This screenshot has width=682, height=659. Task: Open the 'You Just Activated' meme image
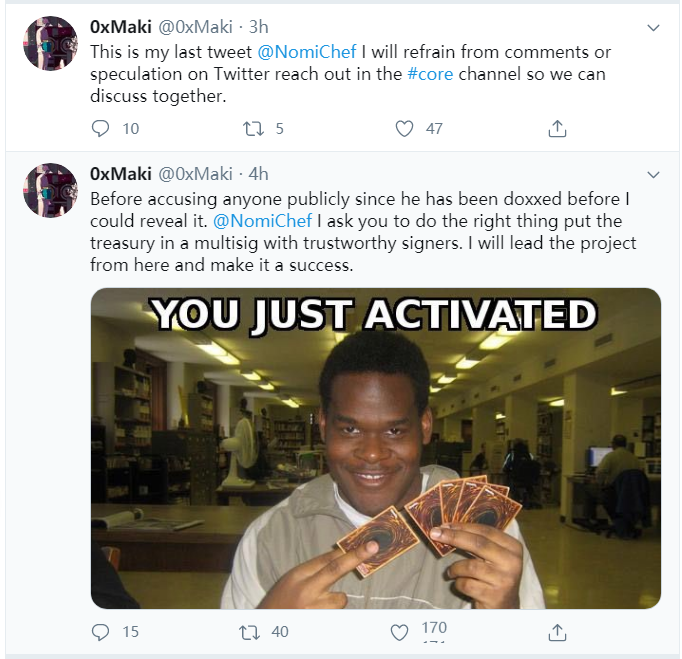375,448
